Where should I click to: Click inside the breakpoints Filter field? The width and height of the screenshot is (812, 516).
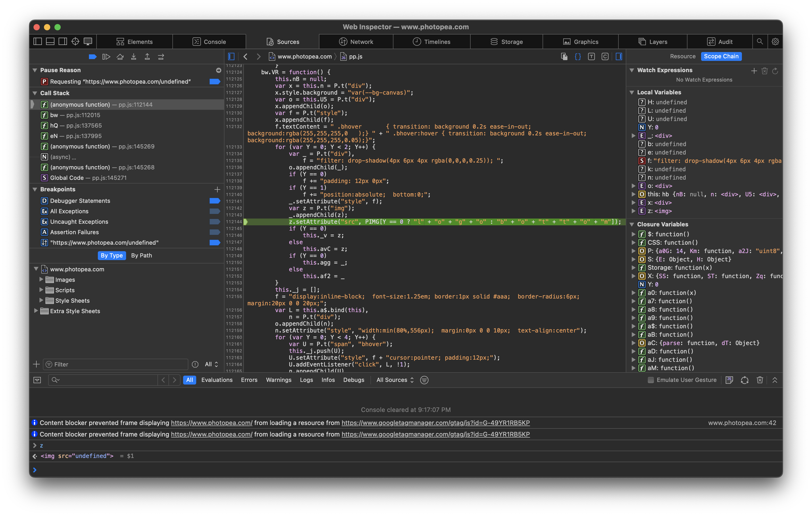[x=115, y=364]
